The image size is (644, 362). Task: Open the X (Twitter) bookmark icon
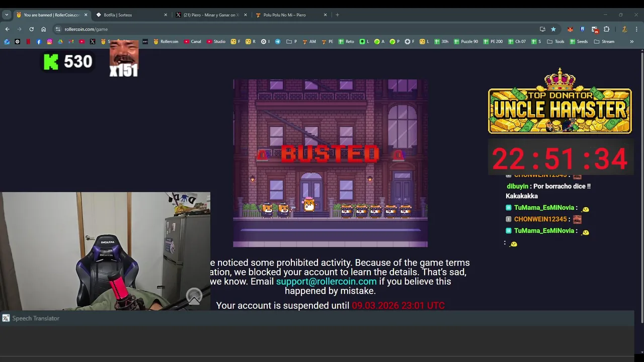93,42
